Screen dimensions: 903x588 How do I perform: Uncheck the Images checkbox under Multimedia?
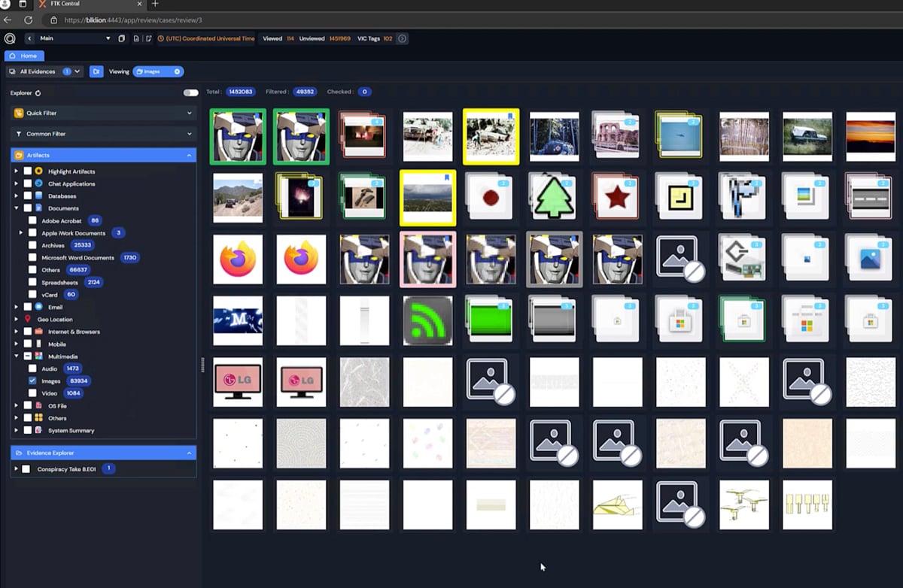coord(32,381)
